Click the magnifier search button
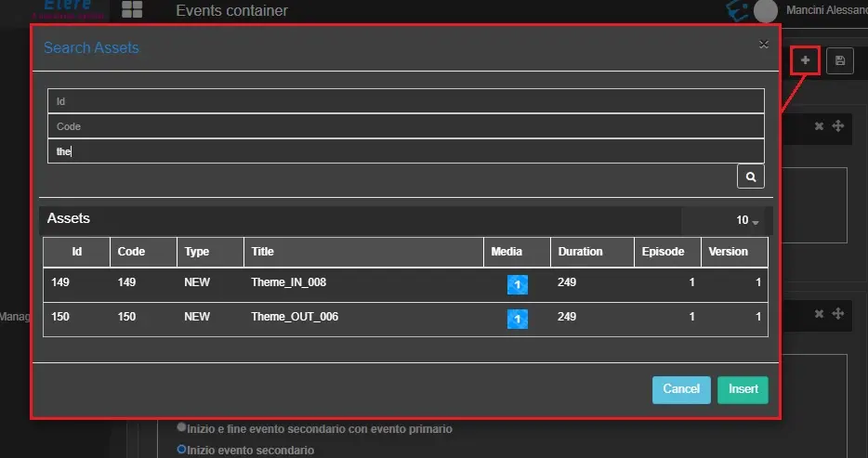This screenshot has width=868, height=458. 751,176
